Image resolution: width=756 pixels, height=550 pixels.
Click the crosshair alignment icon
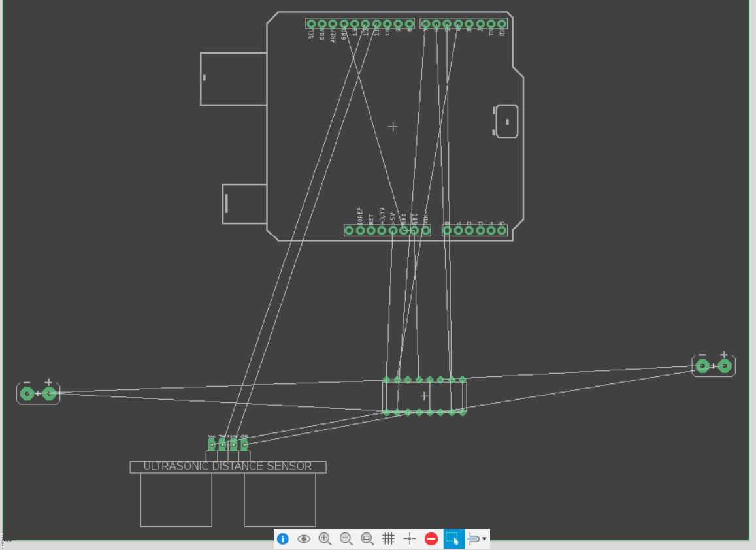coord(410,540)
